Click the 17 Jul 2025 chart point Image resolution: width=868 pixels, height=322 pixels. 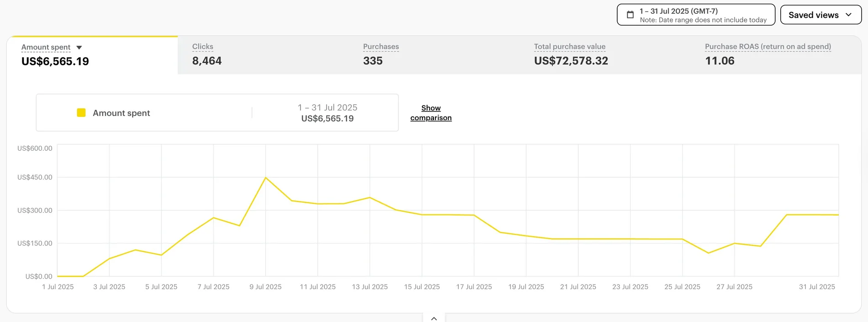tap(474, 215)
